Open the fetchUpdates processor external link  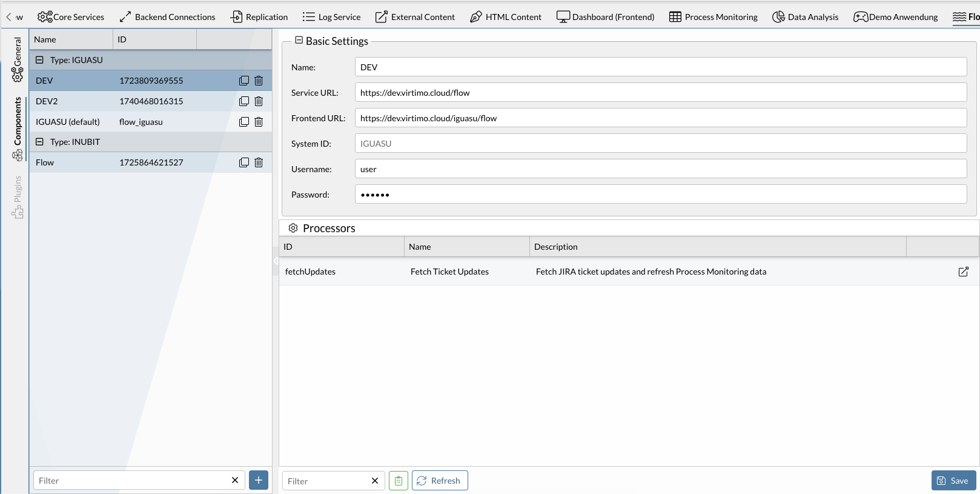(x=963, y=272)
